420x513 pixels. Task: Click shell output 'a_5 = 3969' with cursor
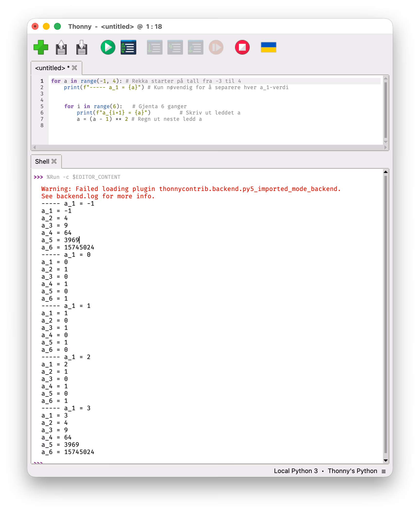(60, 240)
